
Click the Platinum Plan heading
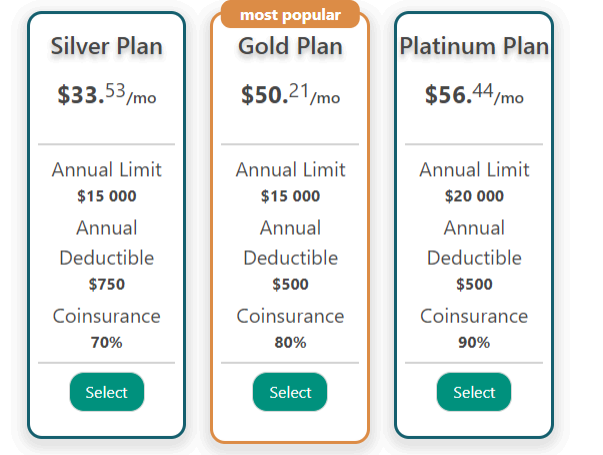click(x=474, y=46)
